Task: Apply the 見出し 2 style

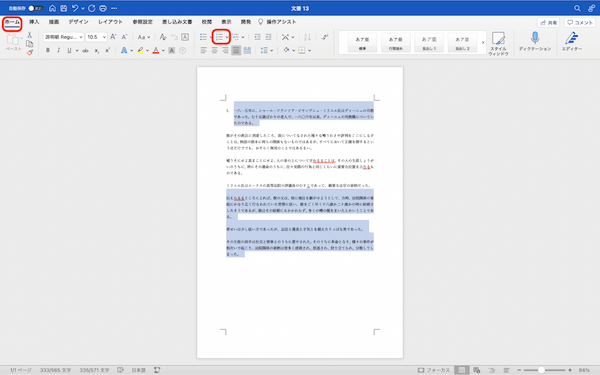Action: 462,42
